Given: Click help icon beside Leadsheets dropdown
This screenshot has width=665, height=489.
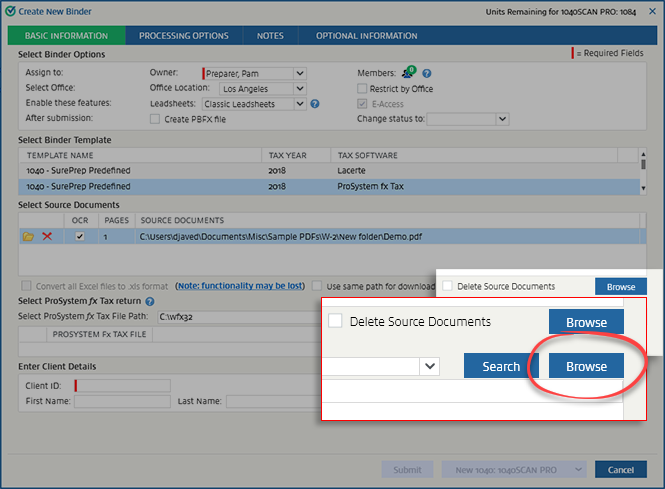Looking at the screenshot, I should 315,104.
